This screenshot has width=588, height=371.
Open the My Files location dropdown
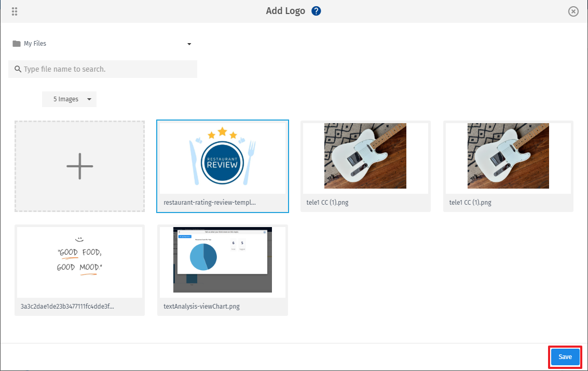[189, 44]
